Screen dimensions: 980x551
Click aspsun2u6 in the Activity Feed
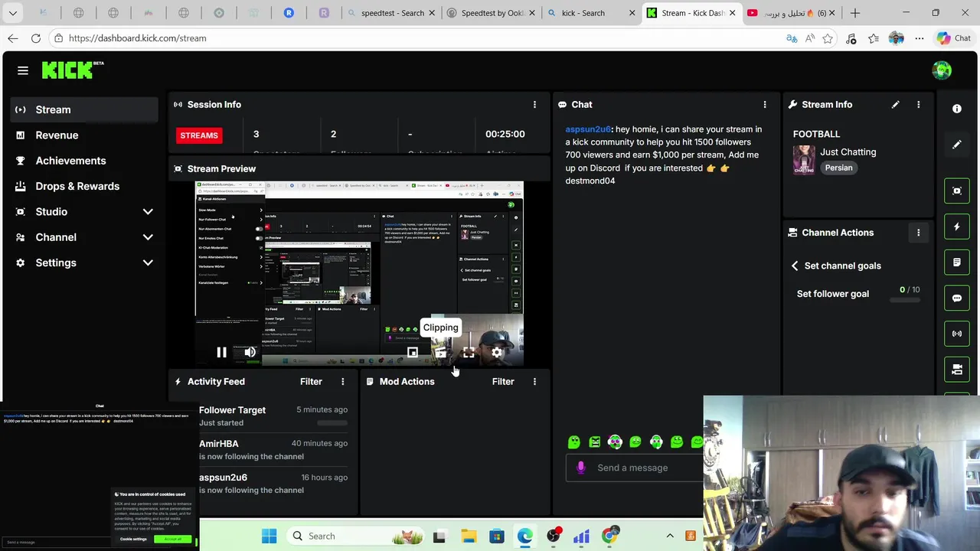click(223, 478)
